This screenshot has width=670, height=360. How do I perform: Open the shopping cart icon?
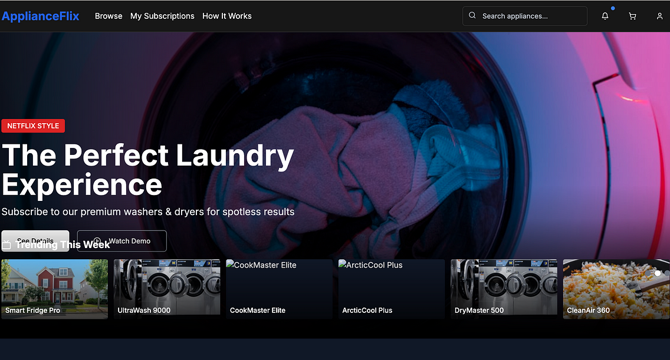click(x=632, y=16)
